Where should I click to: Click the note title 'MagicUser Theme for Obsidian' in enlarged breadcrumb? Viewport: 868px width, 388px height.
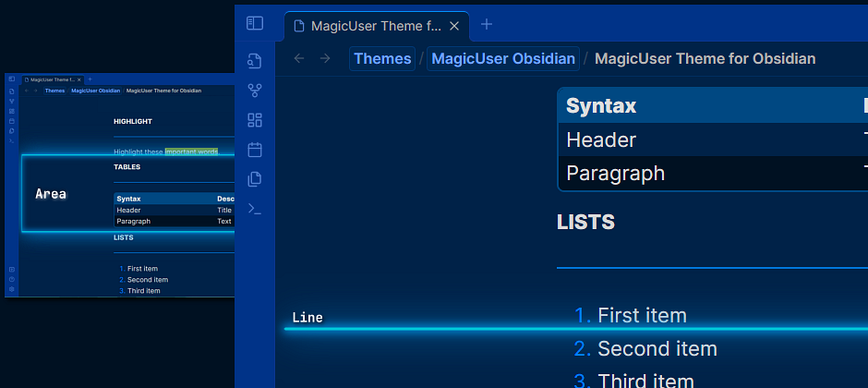(705, 59)
